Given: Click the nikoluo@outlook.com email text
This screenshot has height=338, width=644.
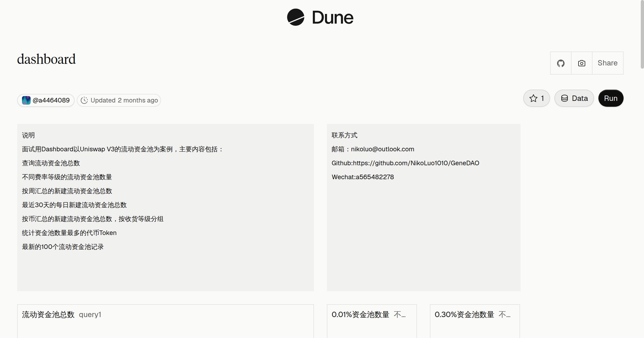Looking at the screenshot, I should coord(382,149).
